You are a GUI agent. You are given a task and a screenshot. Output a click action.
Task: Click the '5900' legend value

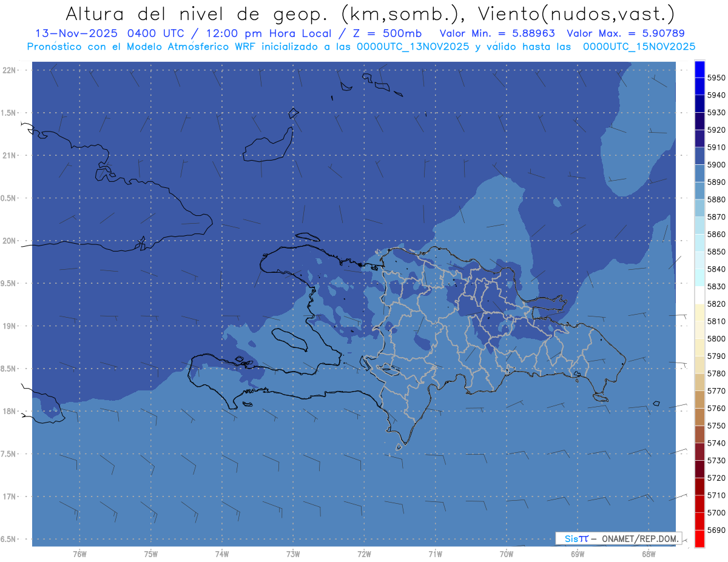point(716,165)
